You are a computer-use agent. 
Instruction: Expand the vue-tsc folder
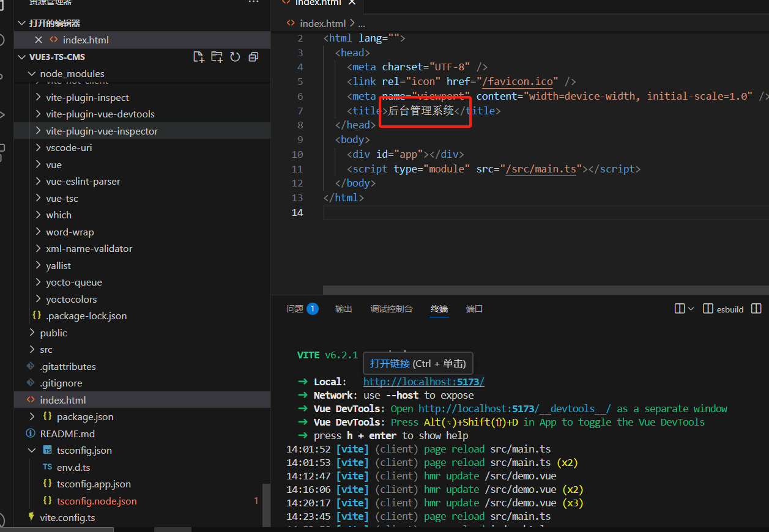click(x=38, y=198)
